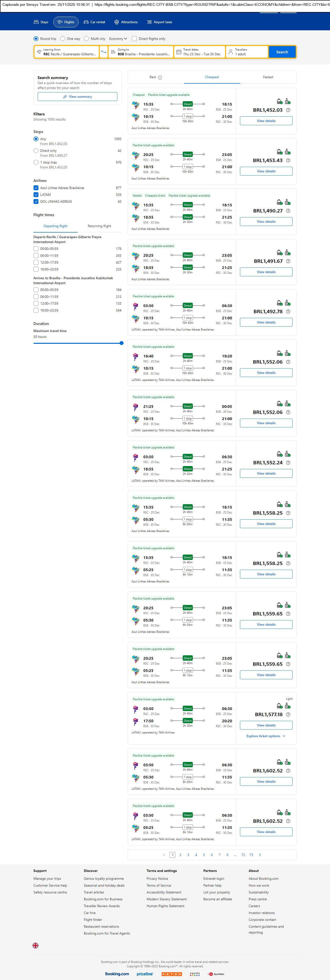330x980 pixels.
Task: Click the next page arrow in pagination
Action: [x=260, y=855]
